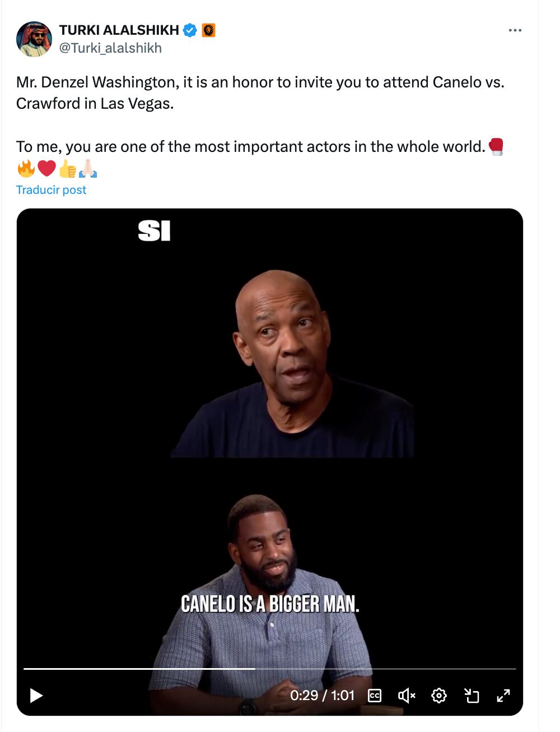Seek on the played portion of video progress bar
This screenshot has width=560, height=732.
[x=139, y=669]
